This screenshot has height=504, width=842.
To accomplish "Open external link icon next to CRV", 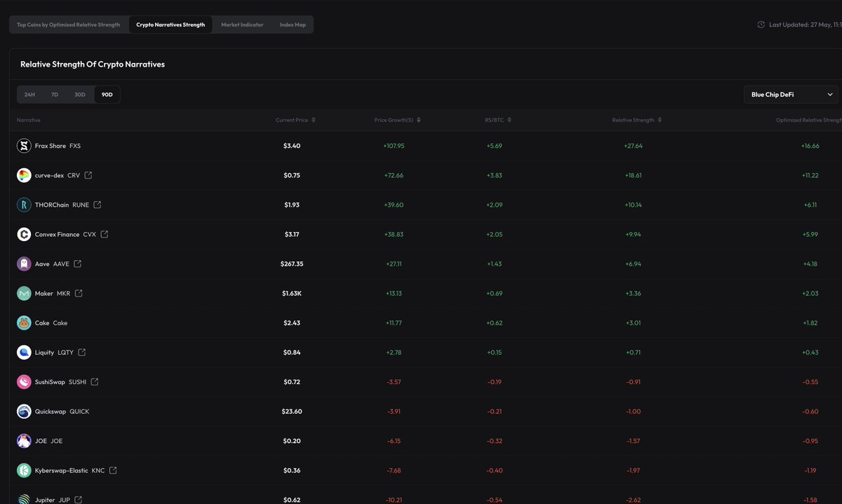I will coord(88,175).
